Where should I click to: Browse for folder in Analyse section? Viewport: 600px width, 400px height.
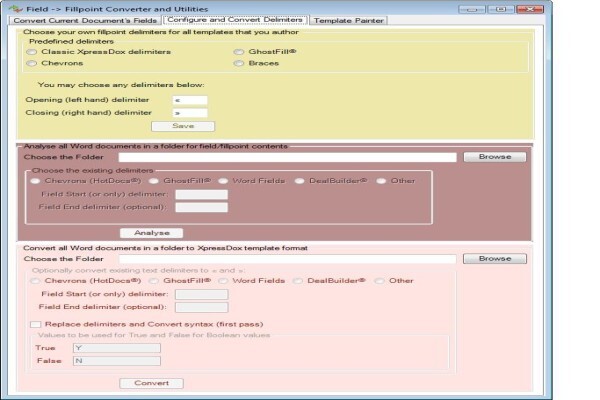click(495, 157)
